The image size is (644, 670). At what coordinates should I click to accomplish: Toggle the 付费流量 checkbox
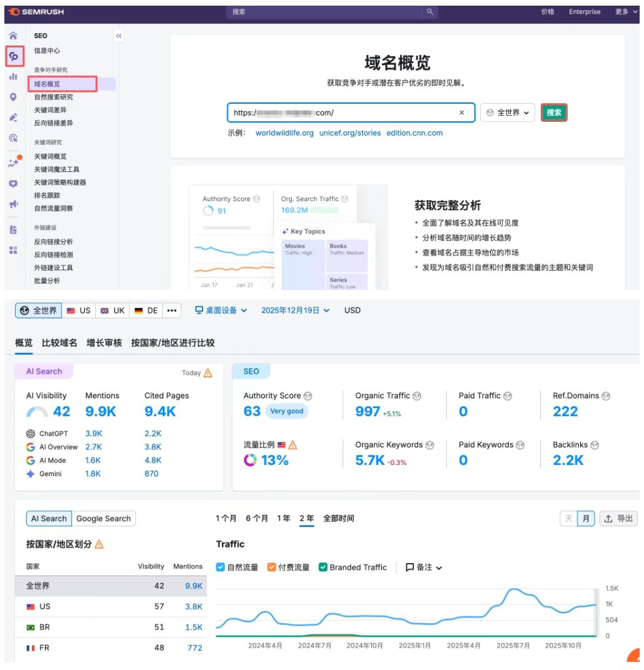point(271,567)
